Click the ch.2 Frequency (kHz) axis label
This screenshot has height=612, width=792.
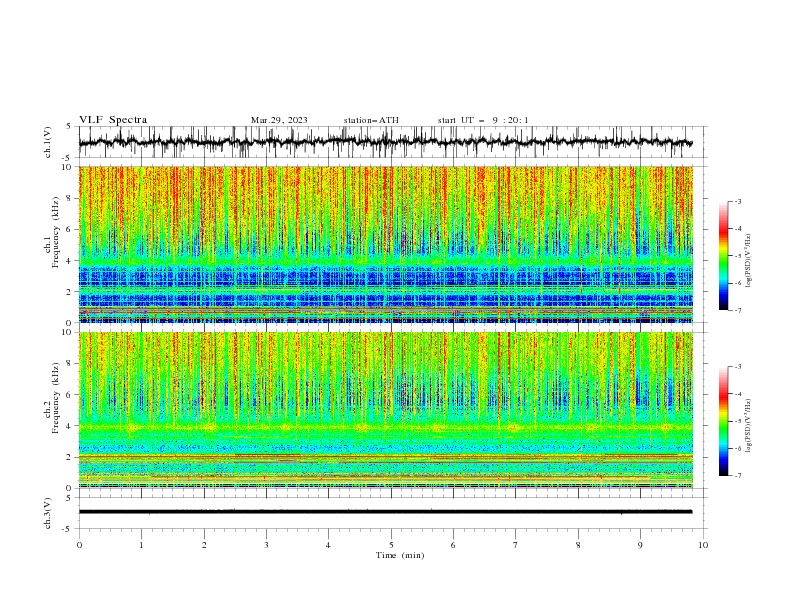pos(52,398)
